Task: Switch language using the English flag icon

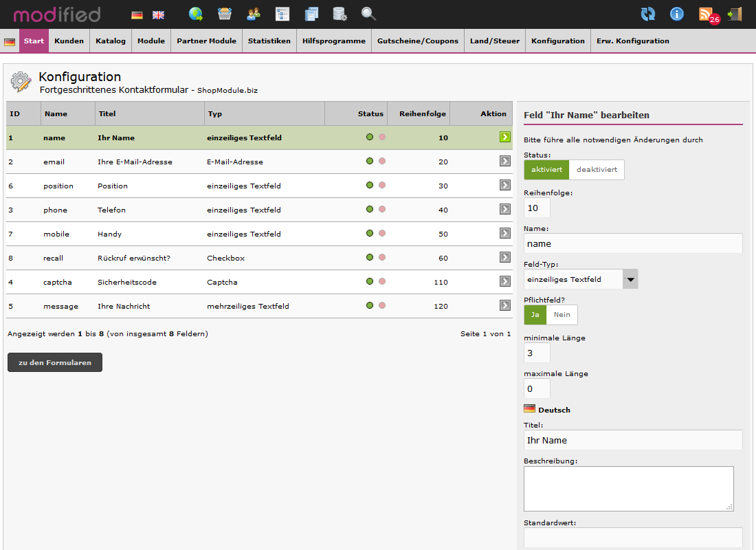Action: [158, 14]
